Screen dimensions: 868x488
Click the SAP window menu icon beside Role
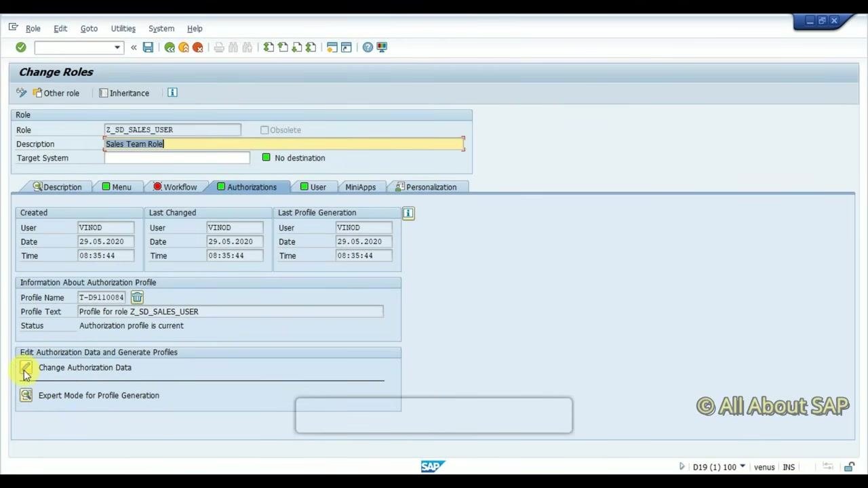tap(13, 28)
